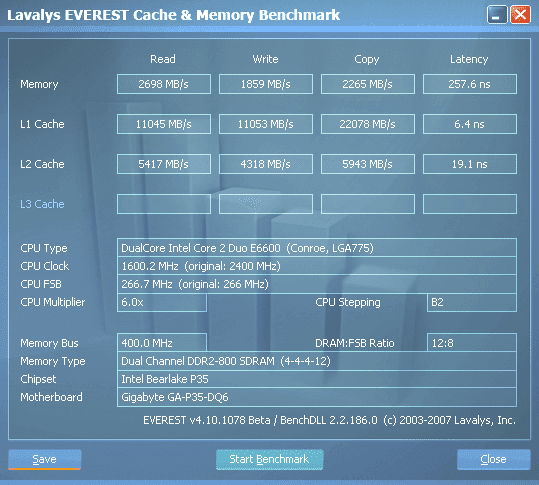Click Chipset value Intel Bearlake P35
This screenshot has height=485, width=539.
(x=317, y=379)
